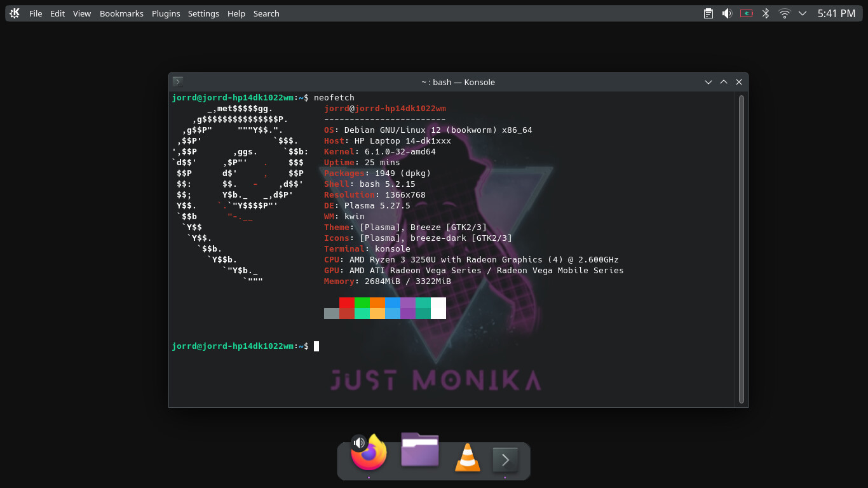Open the Plugins menu
The image size is (868, 488).
pos(166,13)
